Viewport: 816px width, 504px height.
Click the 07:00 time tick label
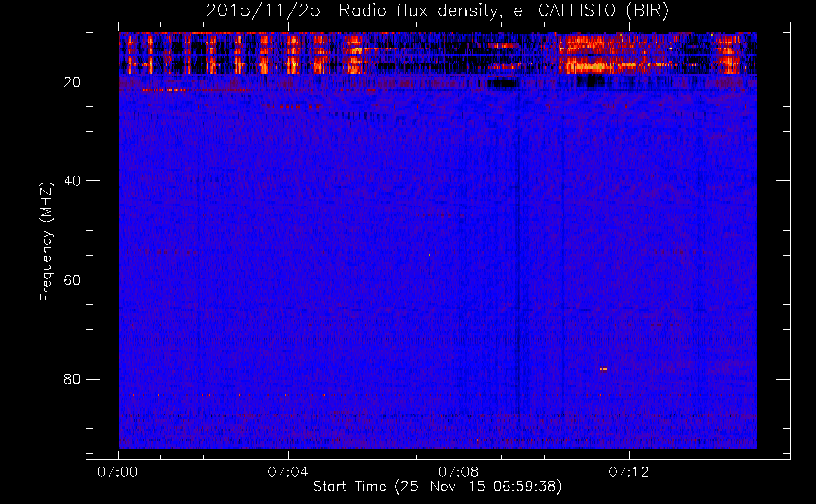pyautogui.click(x=118, y=472)
